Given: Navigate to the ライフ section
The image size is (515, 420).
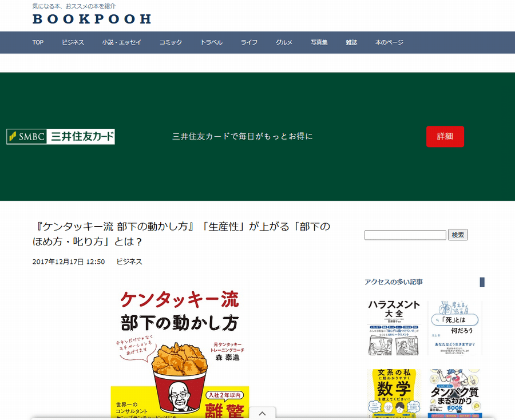Looking at the screenshot, I should point(249,42).
